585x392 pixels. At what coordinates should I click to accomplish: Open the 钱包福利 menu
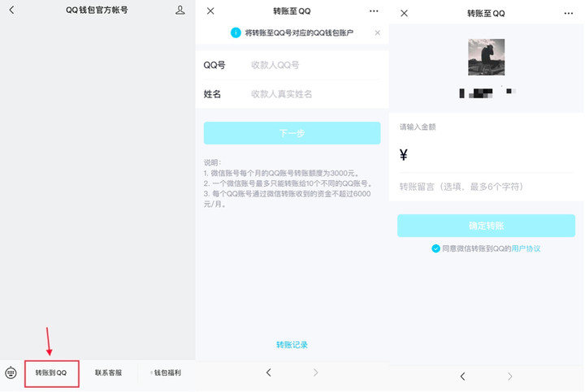[167, 373]
